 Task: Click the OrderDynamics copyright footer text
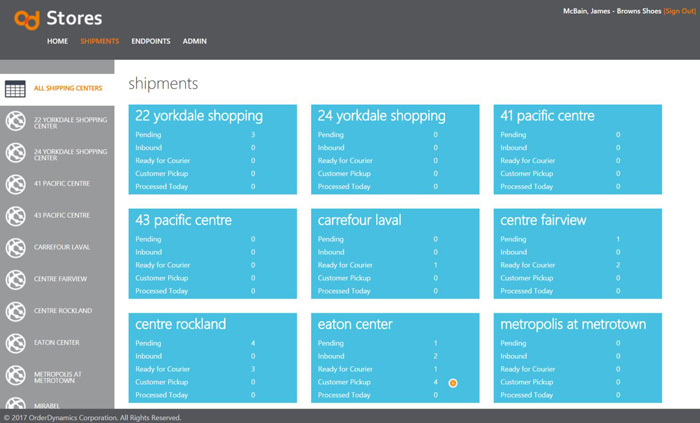click(x=92, y=418)
